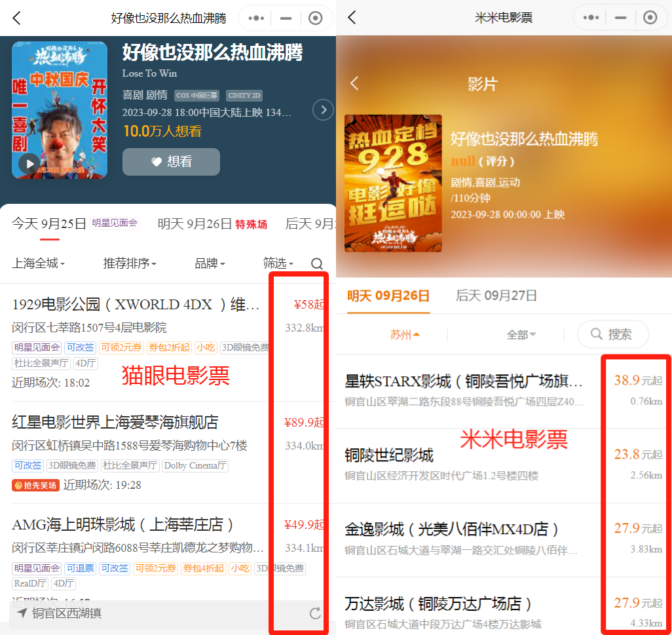The height and width of the screenshot is (635, 672).
Task: Click the cinema search magnifier icon
Action: coord(317,263)
